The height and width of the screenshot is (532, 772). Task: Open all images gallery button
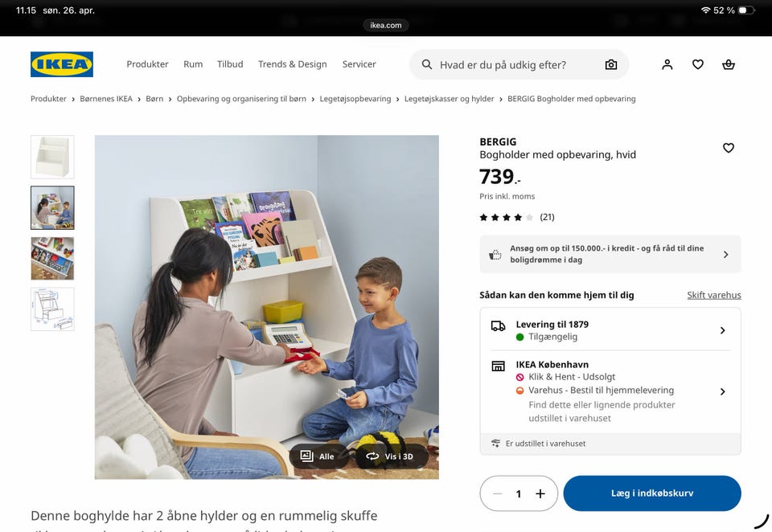click(x=318, y=456)
